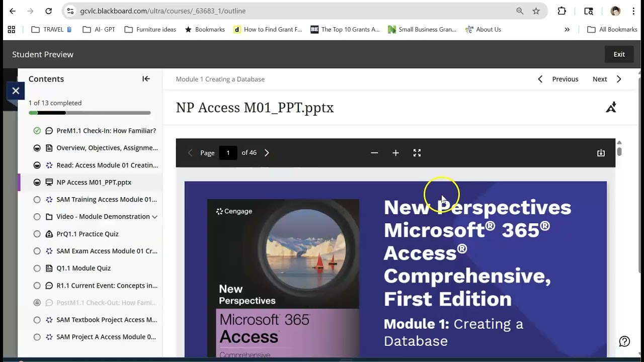Open TRAVEL bookmark folder
The image size is (644, 362).
coord(52,30)
